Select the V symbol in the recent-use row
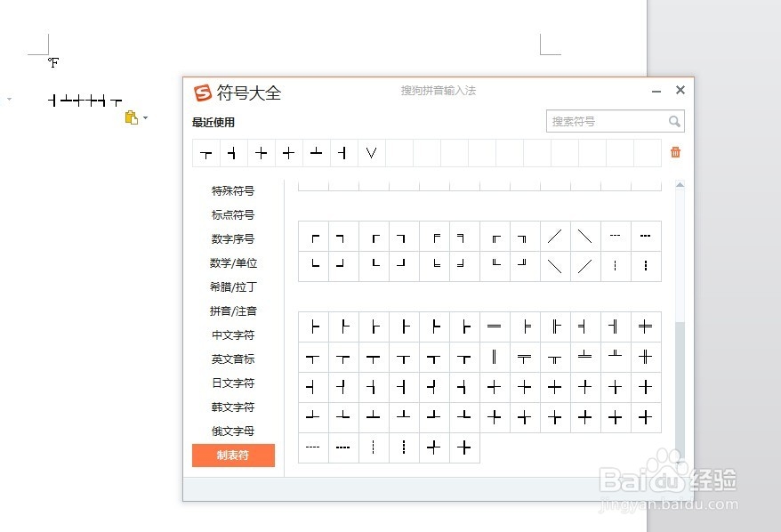The width and height of the screenshot is (781, 532). [370, 152]
